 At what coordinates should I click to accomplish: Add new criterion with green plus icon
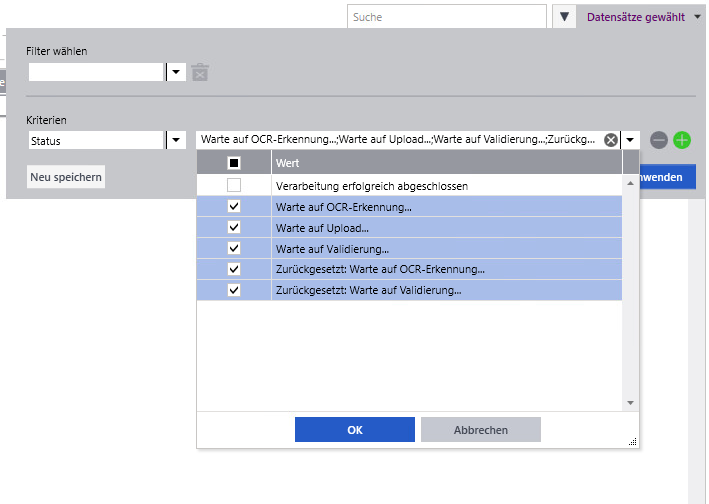(x=682, y=140)
